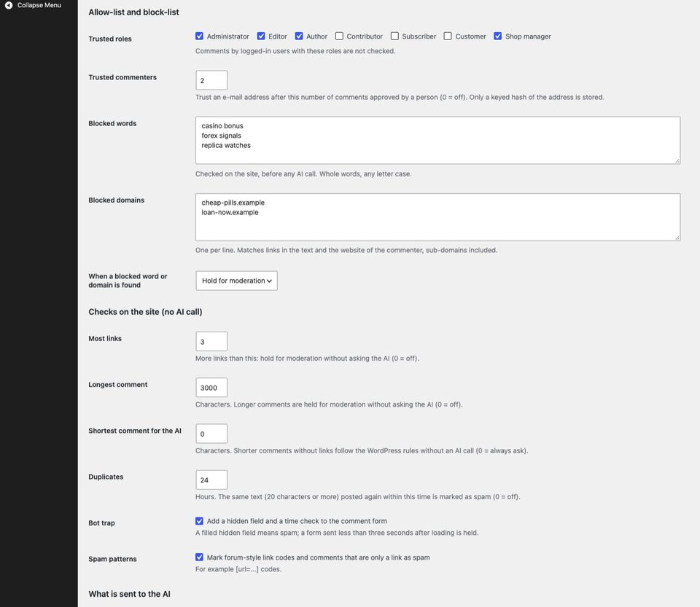Click 'Characters. Longer comments are held' hint

click(x=329, y=404)
